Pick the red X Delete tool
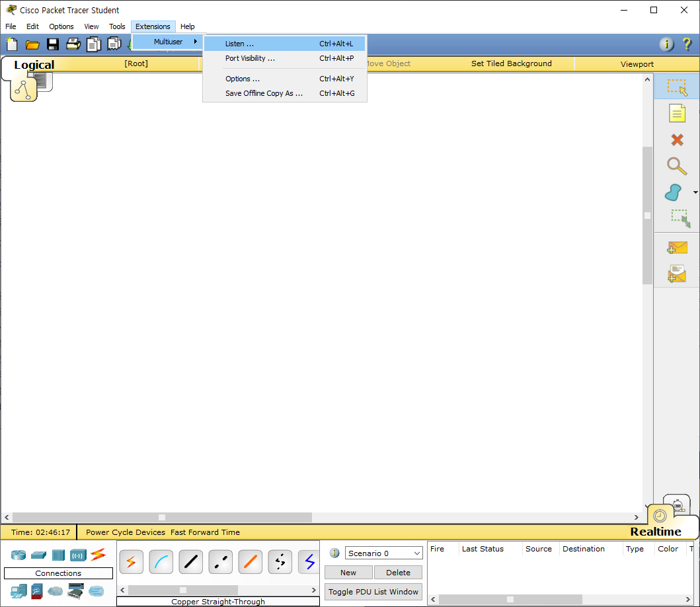The width and height of the screenshot is (700, 607). pyautogui.click(x=677, y=140)
